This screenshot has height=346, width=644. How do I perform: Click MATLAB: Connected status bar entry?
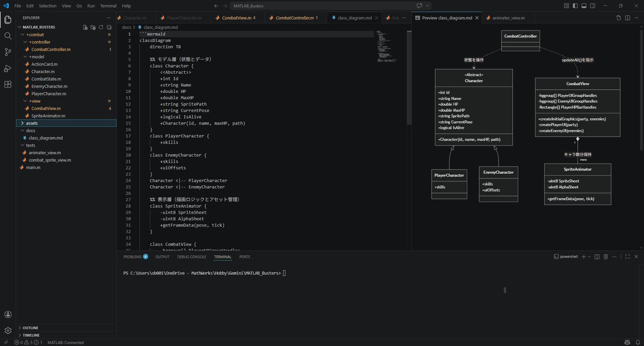click(x=65, y=342)
